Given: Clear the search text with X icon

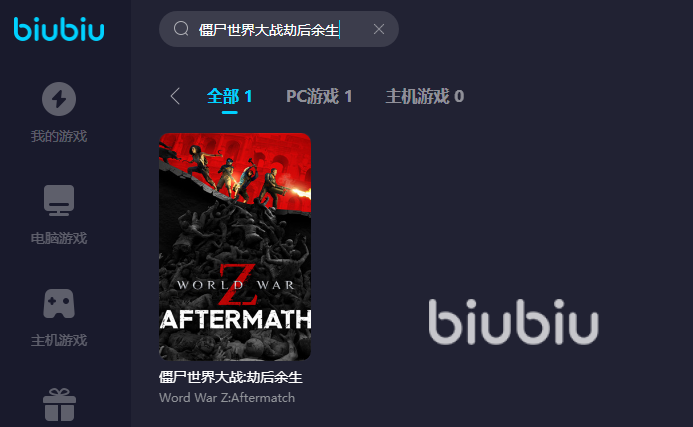Looking at the screenshot, I should coord(379,29).
